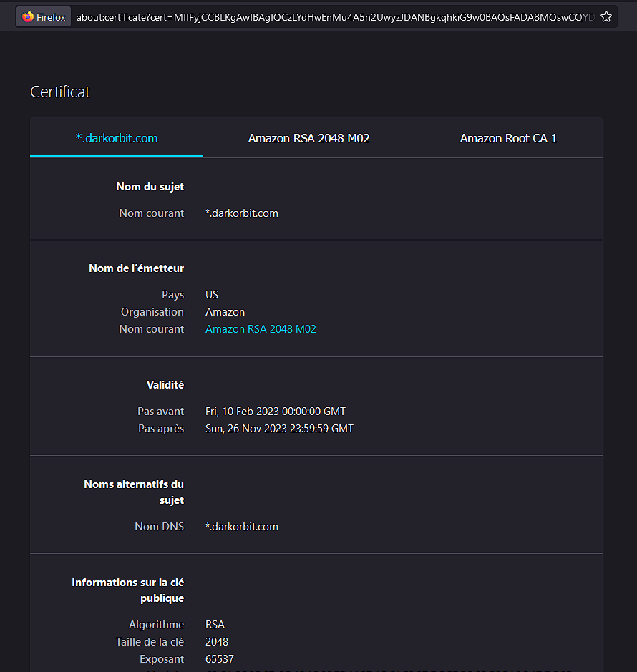This screenshot has height=672, width=637.
Task: Click the Taille de la clé label
Action: coord(150,641)
